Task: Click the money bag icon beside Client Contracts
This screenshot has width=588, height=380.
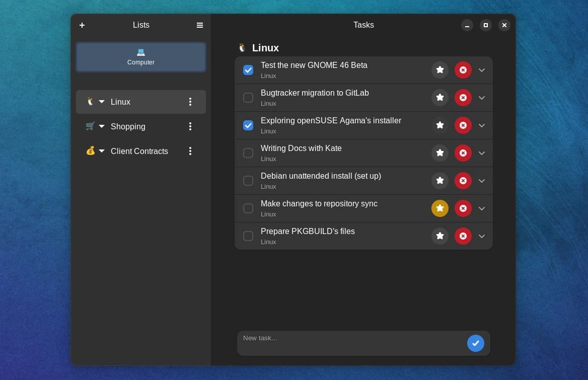Action: (x=91, y=150)
